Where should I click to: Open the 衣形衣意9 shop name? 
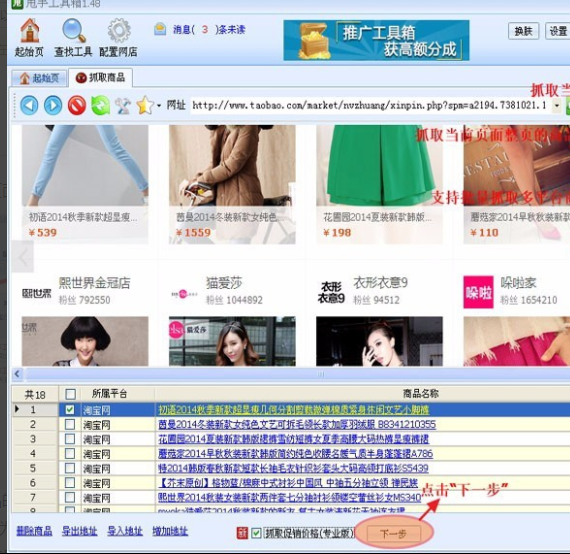pyautogui.click(x=381, y=283)
